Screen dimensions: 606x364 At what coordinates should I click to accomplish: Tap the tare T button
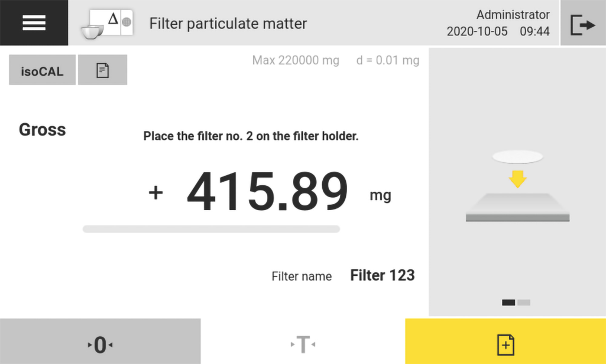pyautogui.click(x=303, y=344)
